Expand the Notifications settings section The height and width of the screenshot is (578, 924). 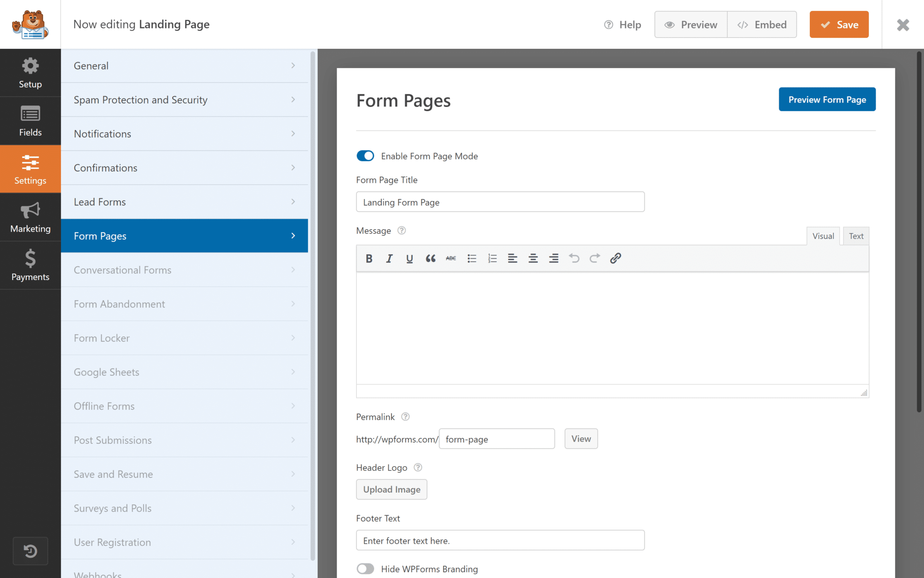[185, 134]
